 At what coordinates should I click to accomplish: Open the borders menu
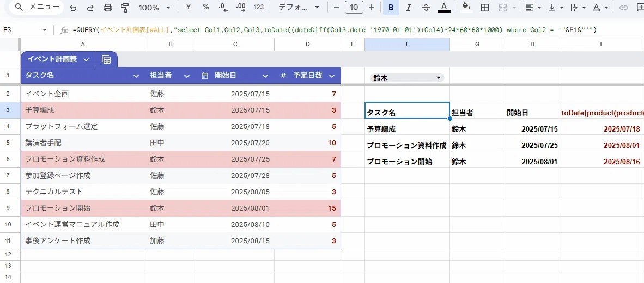(x=485, y=8)
